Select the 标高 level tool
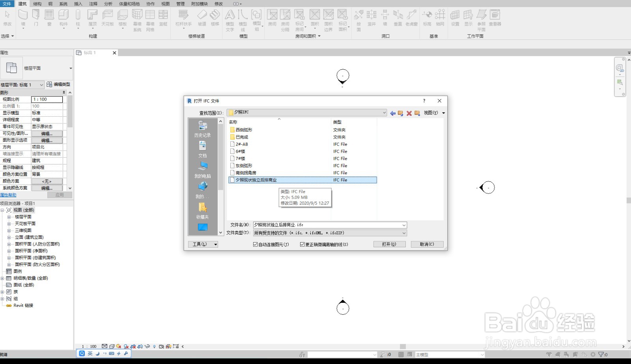 [x=427, y=18]
